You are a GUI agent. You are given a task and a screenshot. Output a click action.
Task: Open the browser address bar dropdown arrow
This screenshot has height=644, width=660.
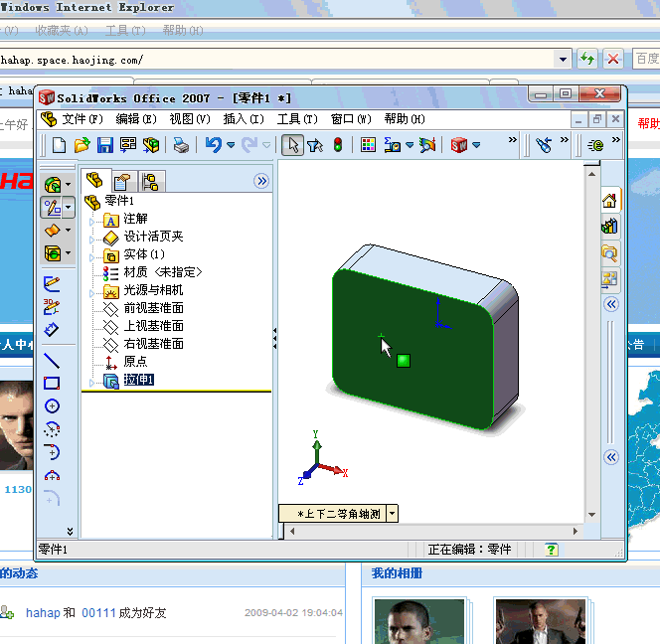click(x=563, y=59)
